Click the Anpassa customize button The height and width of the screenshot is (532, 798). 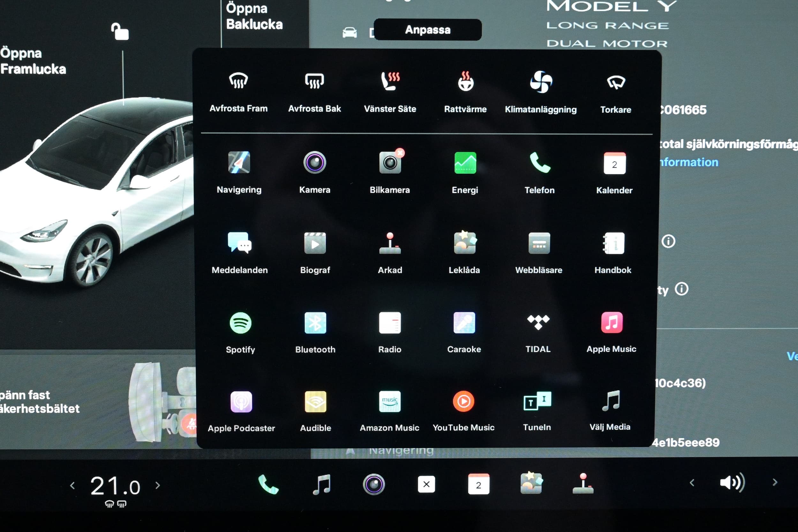[x=427, y=30]
